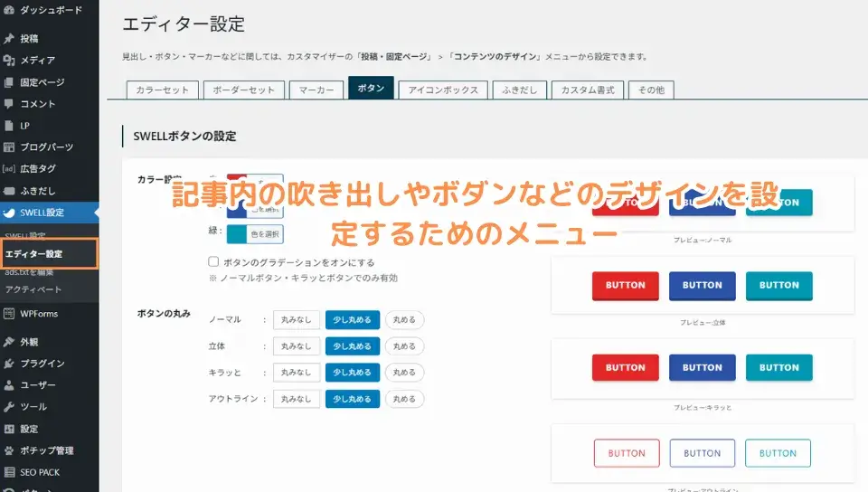Viewport: 868px width, 492px height.
Task: Click blue outline BUTTON preview
Action: pyautogui.click(x=702, y=453)
